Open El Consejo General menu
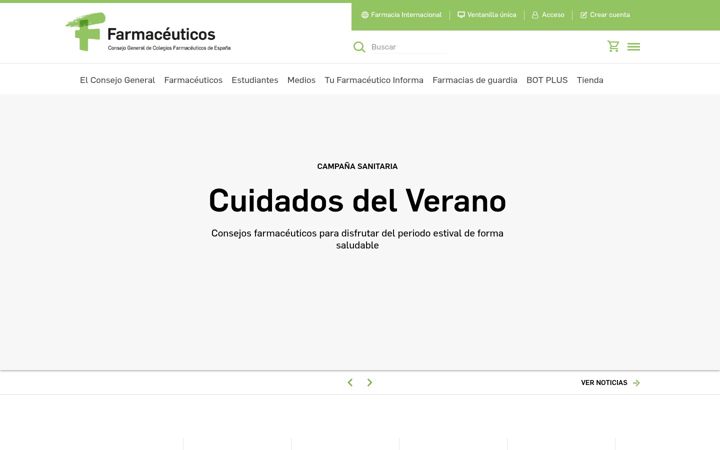 pyautogui.click(x=118, y=80)
